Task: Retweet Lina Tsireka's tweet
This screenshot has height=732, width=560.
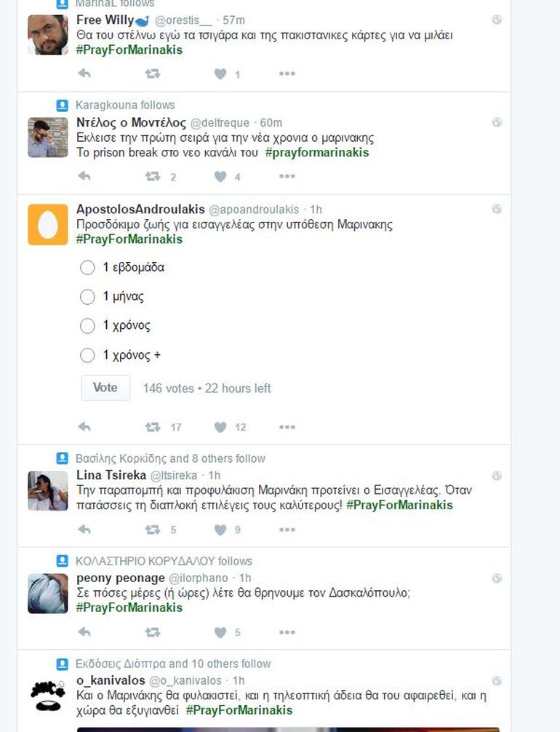Action: [x=153, y=530]
